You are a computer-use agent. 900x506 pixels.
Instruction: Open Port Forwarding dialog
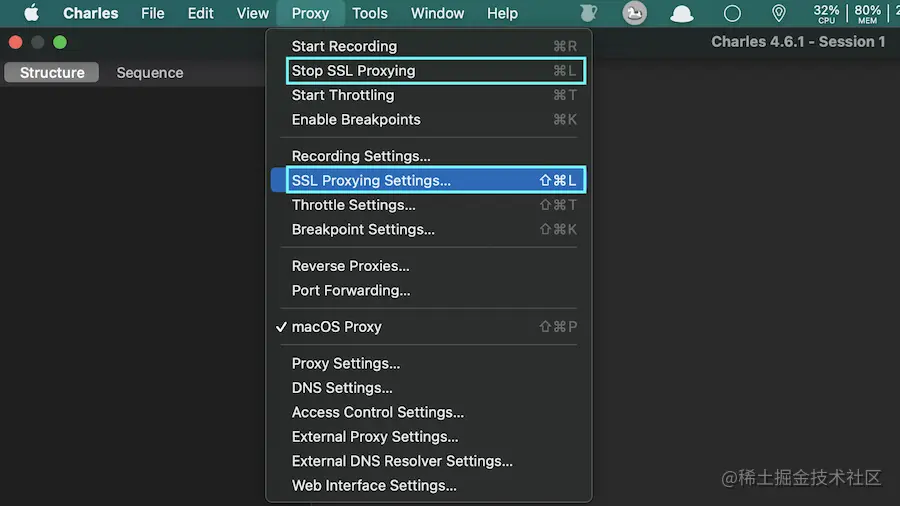(428, 290)
